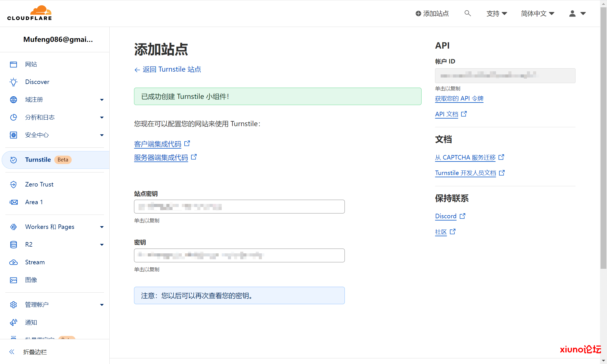Open the user profile icon
607x364 pixels.
(572, 13)
